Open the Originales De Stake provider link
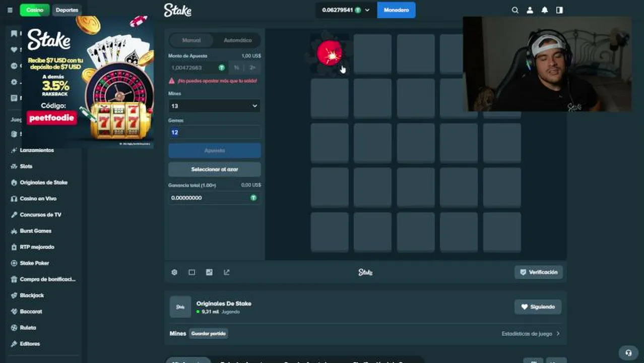 coord(224,304)
